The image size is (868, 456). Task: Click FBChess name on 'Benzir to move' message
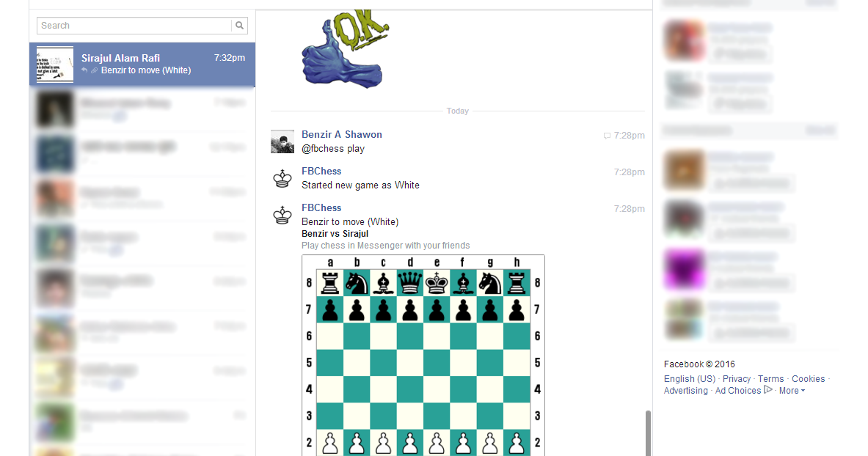coord(321,207)
